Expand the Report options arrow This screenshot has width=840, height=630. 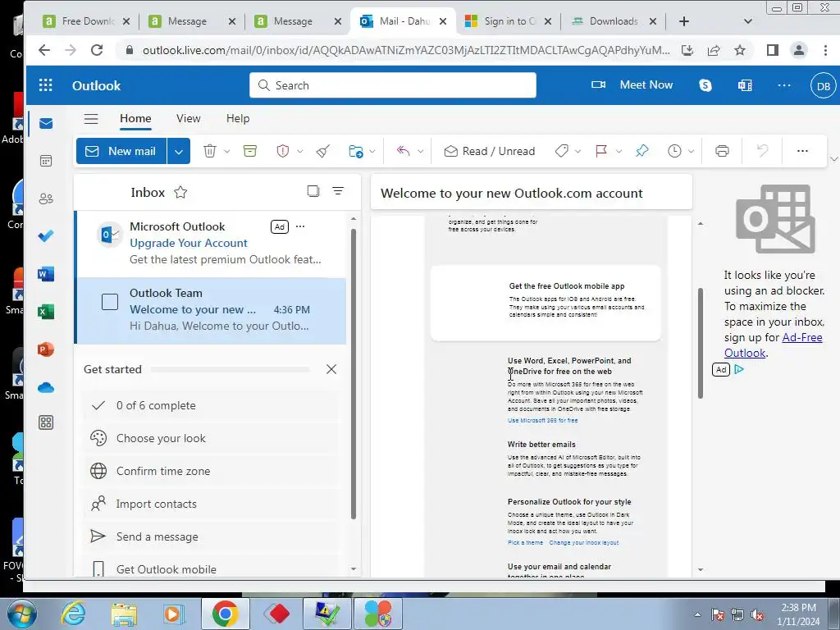(300, 151)
